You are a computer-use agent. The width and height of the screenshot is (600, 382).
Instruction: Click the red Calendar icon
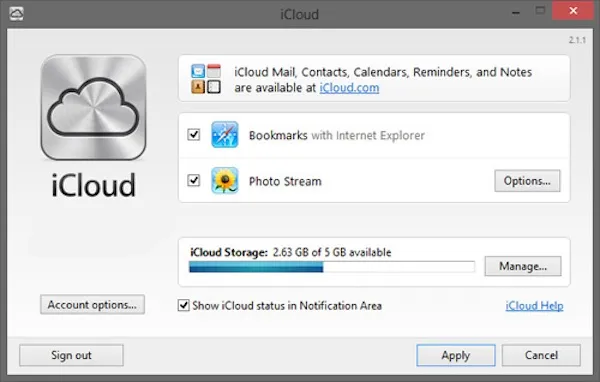coord(214,71)
